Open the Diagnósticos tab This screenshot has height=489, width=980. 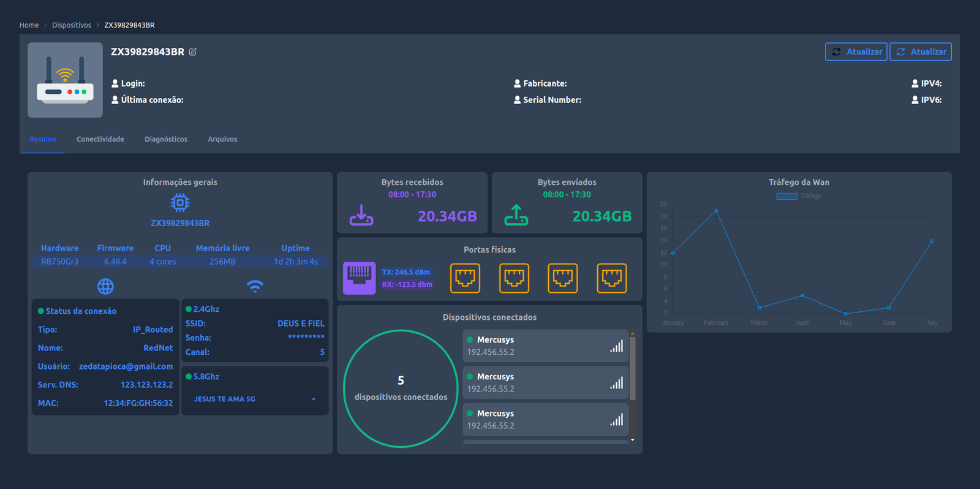pyautogui.click(x=166, y=139)
